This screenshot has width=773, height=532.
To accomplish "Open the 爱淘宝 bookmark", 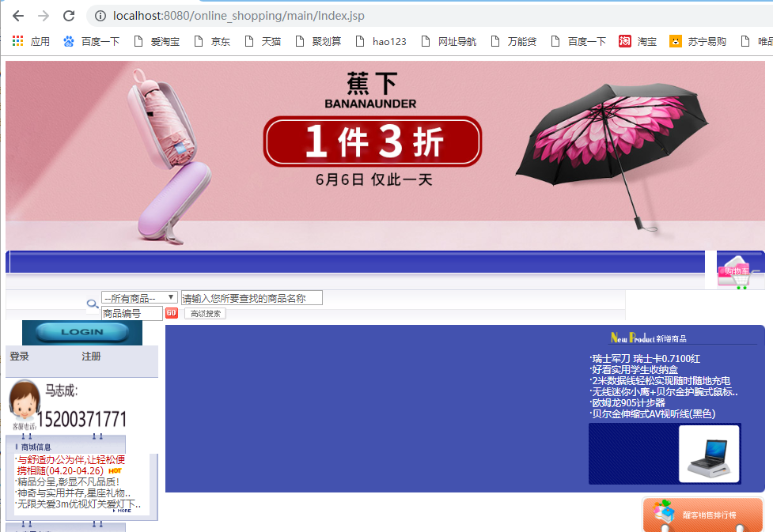I will pyautogui.click(x=157, y=41).
